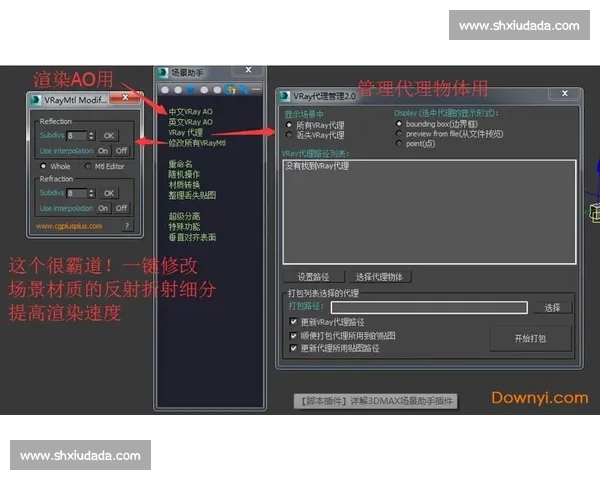Select 超级分离 in 场景助手 list
Image resolution: width=600 pixels, height=480 pixels.
coord(184,216)
